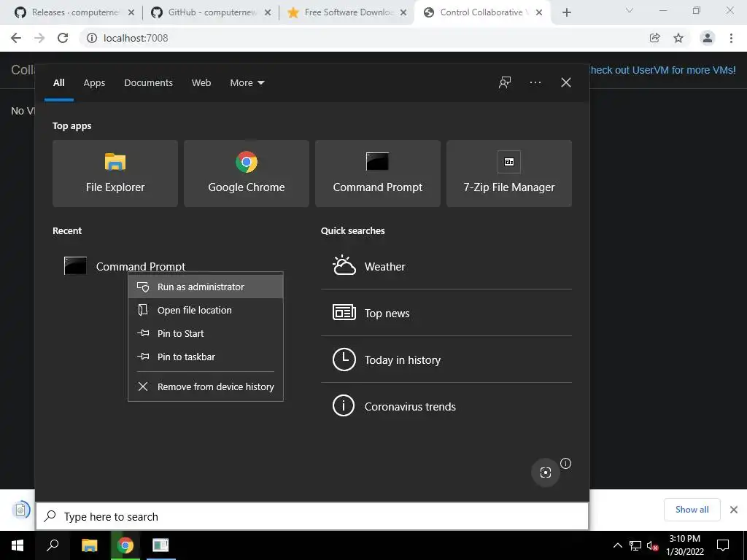Click the taskbar search magnifier icon
This screenshot has height=560, width=747.
(x=53, y=545)
